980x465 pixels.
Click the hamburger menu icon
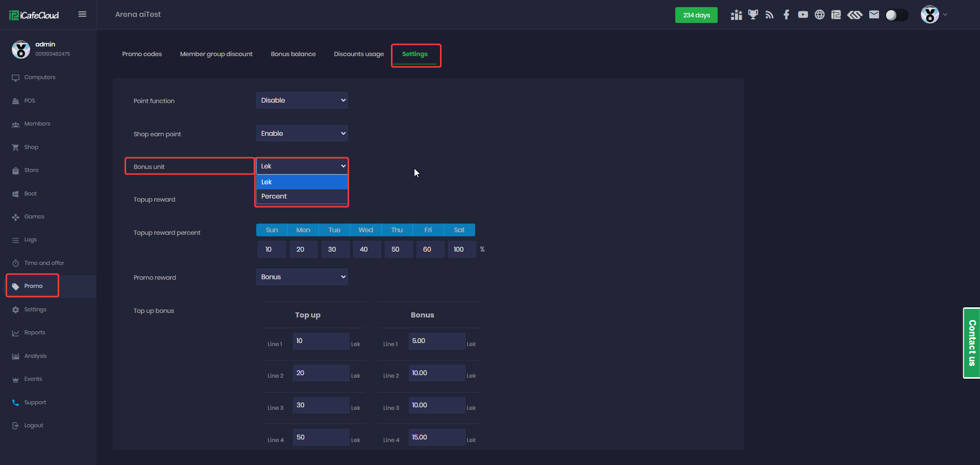(x=82, y=14)
